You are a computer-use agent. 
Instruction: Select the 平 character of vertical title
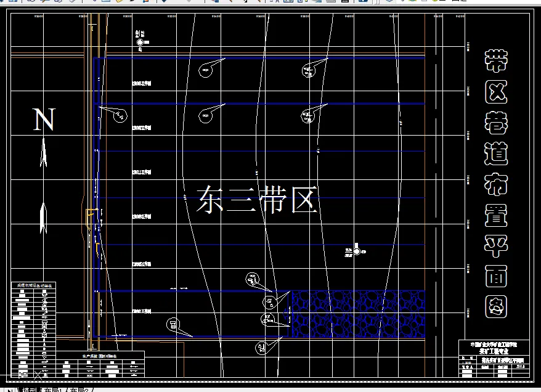coord(496,246)
